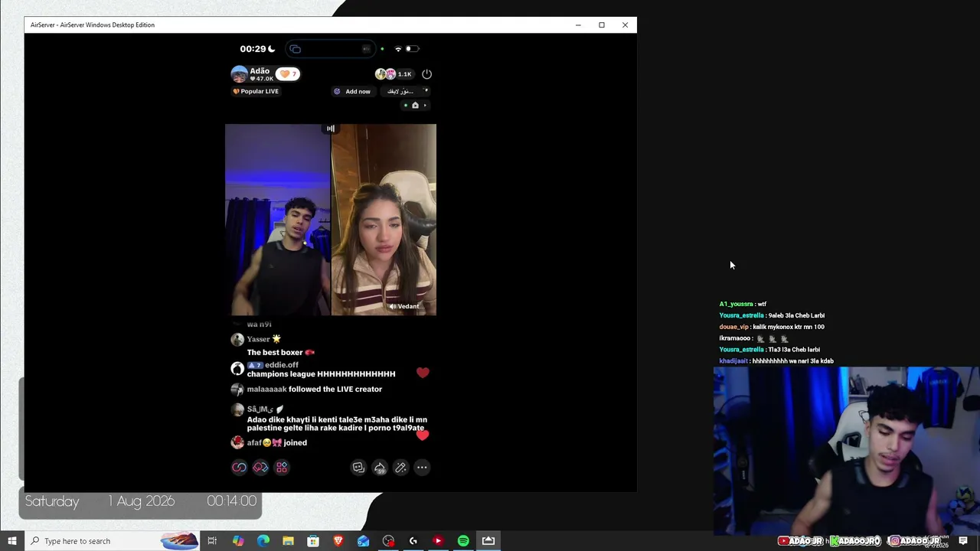The height and width of the screenshot is (551, 980).
Task: Tap the share arrow icon
Action: click(x=380, y=468)
